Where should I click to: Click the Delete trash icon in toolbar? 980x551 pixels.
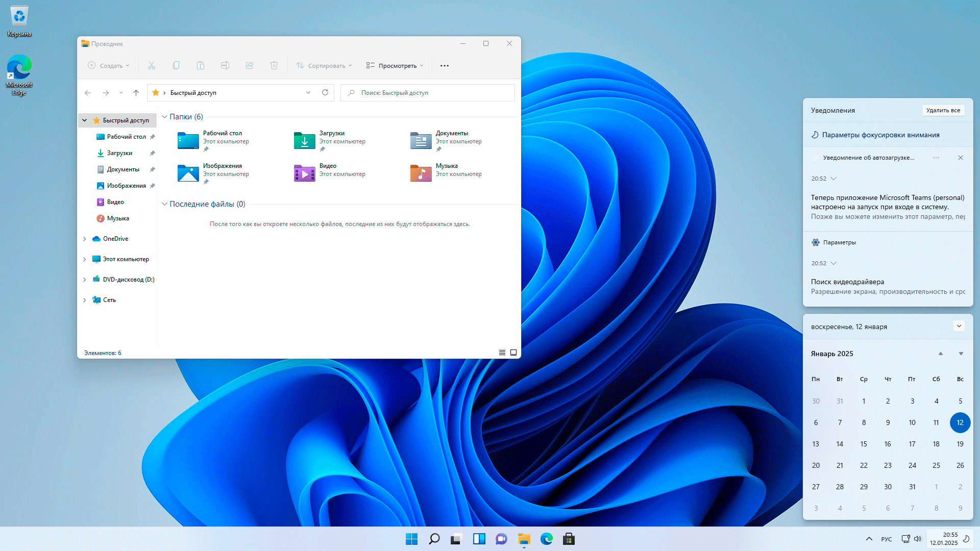pyautogui.click(x=274, y=65)
